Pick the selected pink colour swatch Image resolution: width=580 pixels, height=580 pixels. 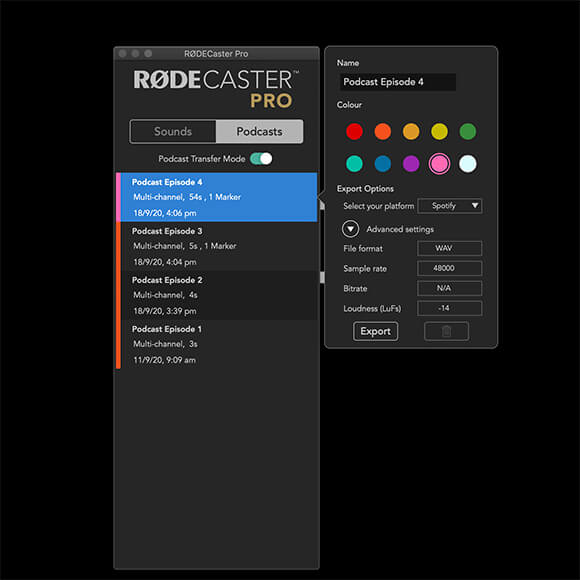pyautogui.click(x=439, y=163)
